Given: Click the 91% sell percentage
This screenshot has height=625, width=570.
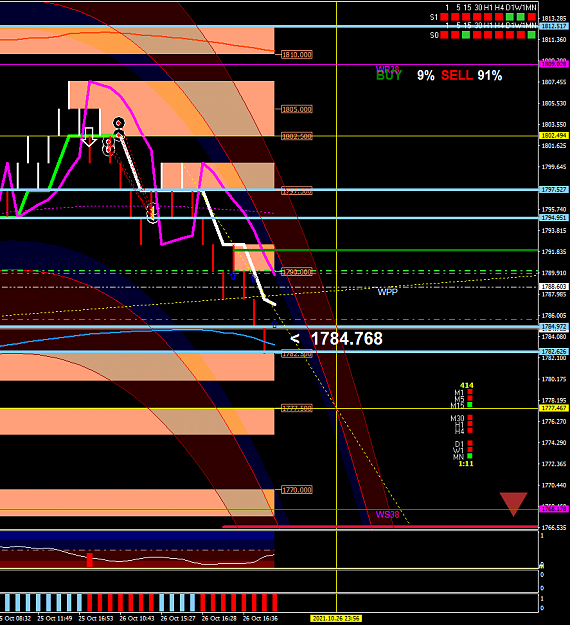Looking at the screenshot, I should pos(490,75).
